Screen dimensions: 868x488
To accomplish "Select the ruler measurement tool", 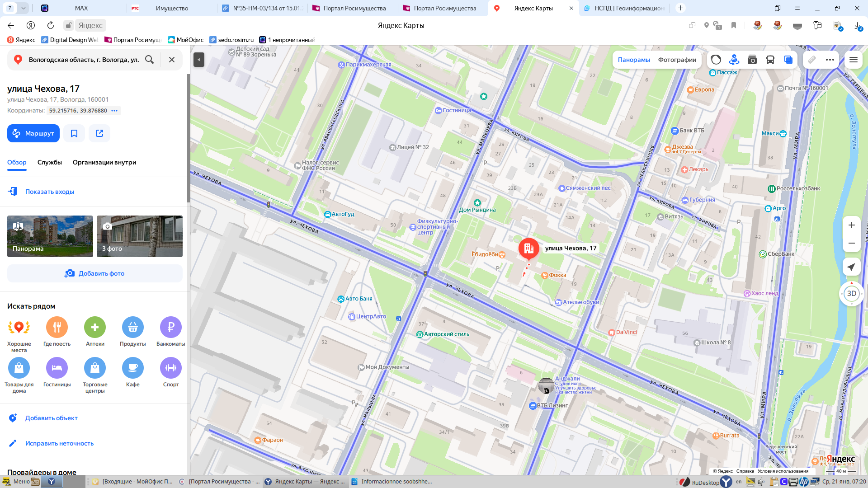I will [x=812, y=60].
